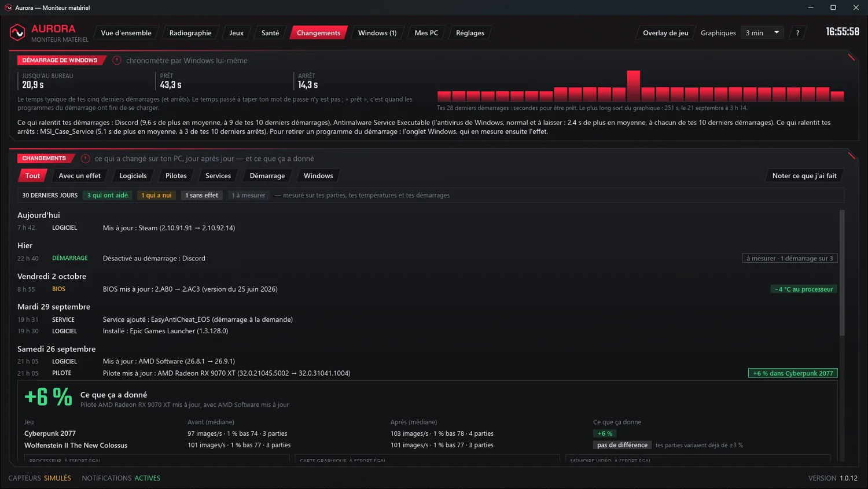Click the tallest bar in the startup chart
The image size is (868, 489).
click(633, 86)
